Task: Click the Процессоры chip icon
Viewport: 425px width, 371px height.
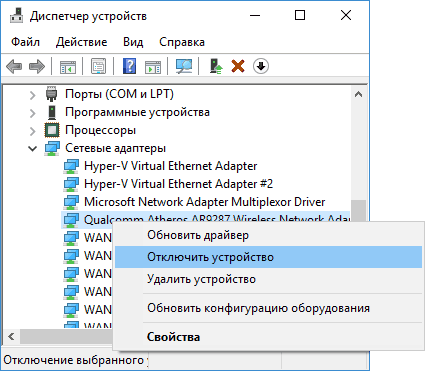Action: pos(52,130)
